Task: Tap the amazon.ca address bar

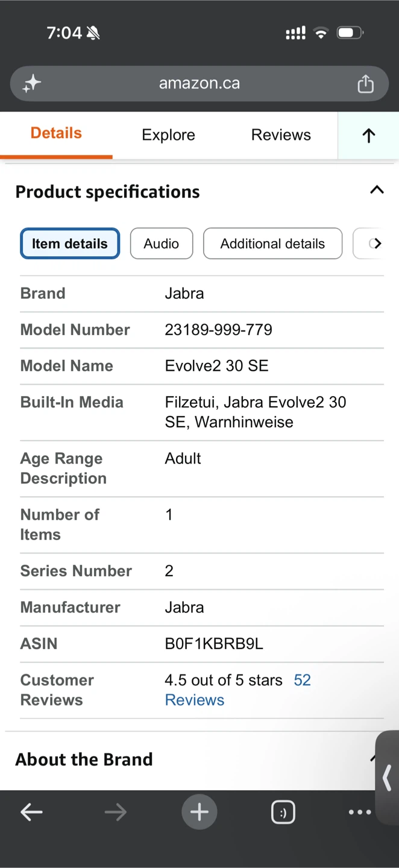Action: 199,83
